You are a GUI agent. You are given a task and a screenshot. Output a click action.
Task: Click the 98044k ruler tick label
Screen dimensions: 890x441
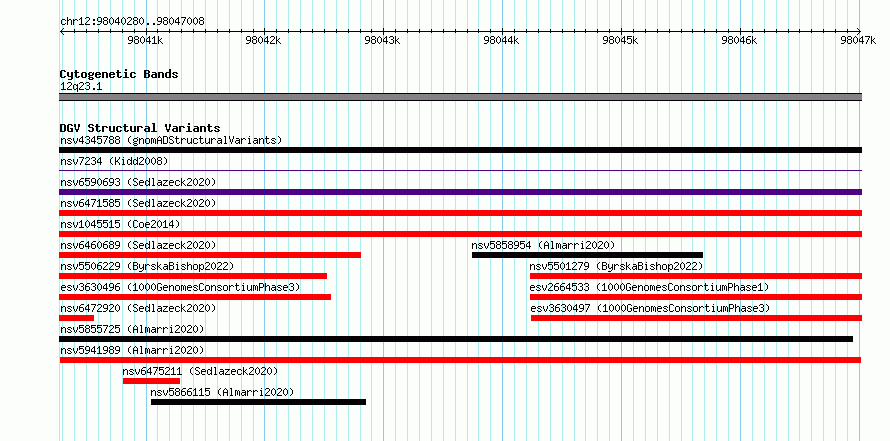[x=501, y=40]
